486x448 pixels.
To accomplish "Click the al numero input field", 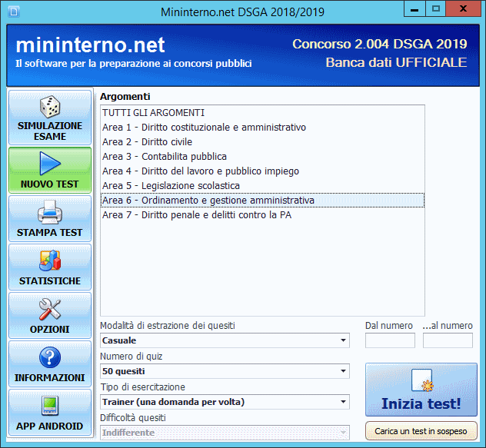I will (x=448, y=340).
